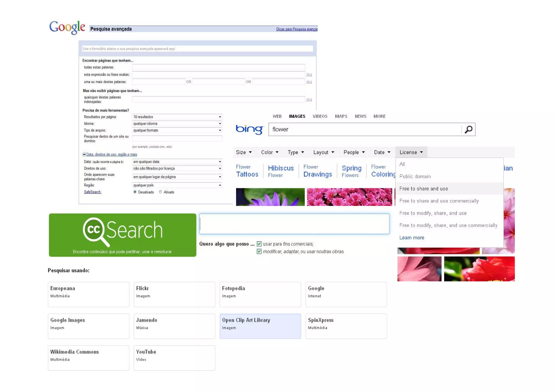The width and height of the screenshot is (555, 392).
Task: Click the Learn more link
Action: pyautogui.click(x=411, y=238)
